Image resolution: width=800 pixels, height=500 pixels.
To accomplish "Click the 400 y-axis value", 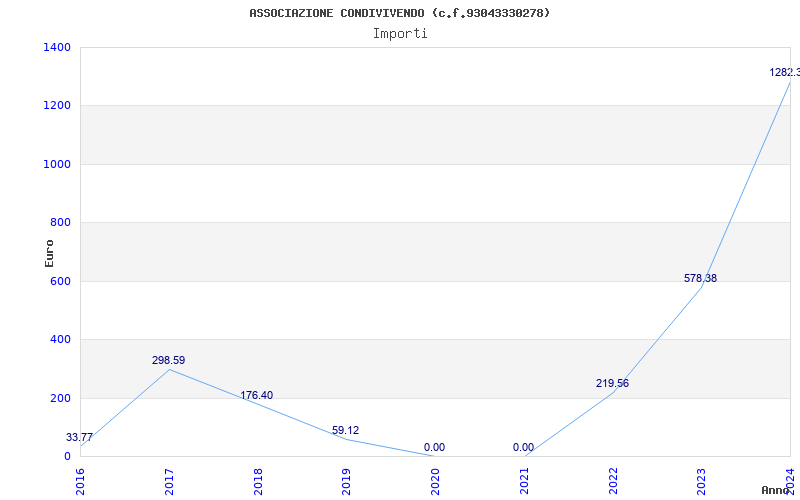I will [60, 339].
